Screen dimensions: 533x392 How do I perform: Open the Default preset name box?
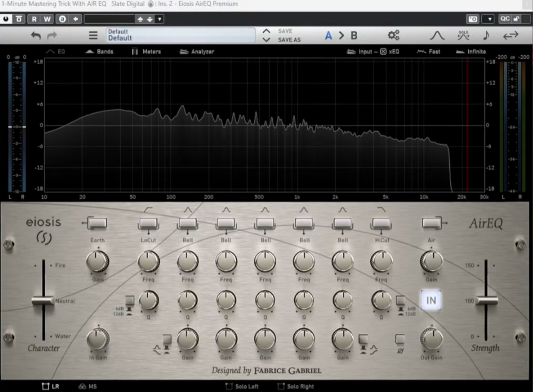pos(181,35)
